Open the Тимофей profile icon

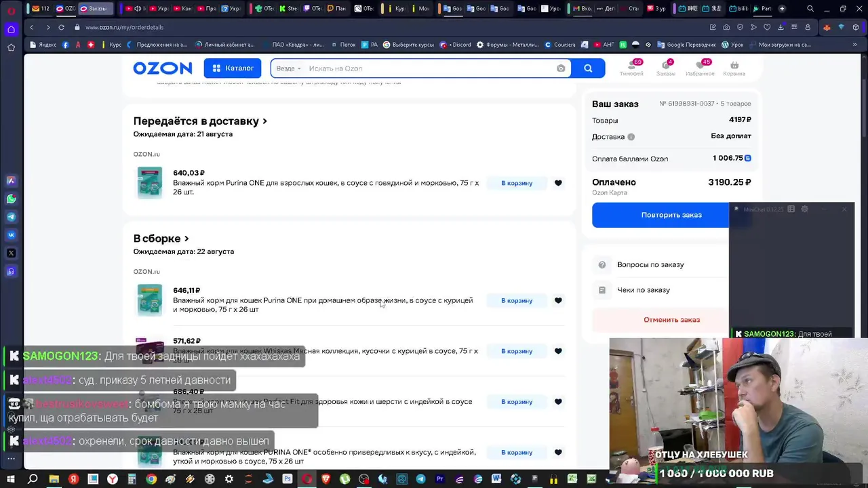point(631,68)
